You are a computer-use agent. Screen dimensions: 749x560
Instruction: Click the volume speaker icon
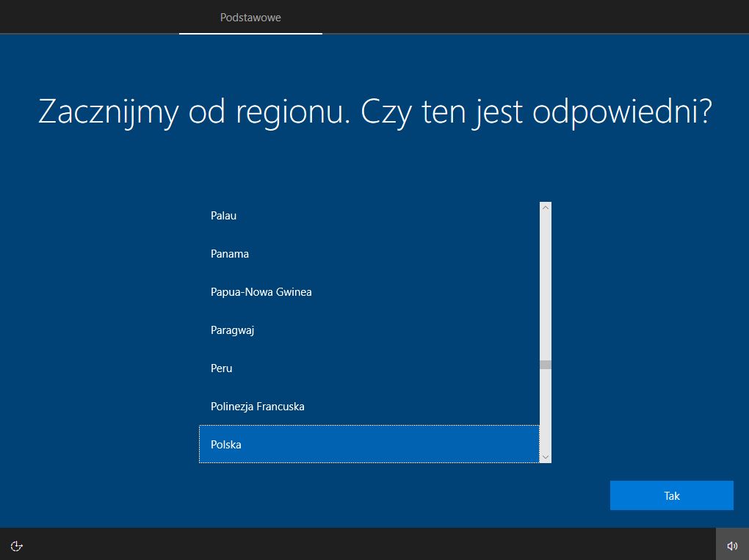732,545
